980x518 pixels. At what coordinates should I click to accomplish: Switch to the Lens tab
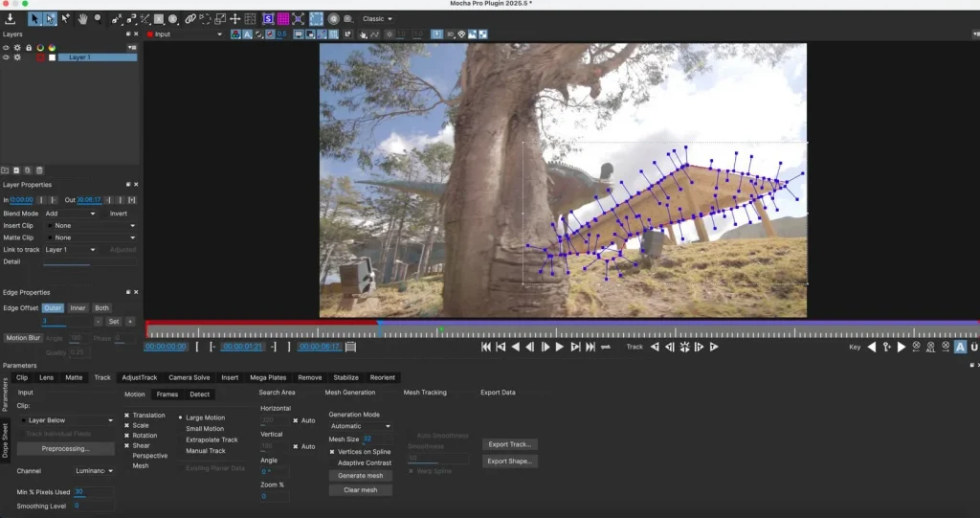[x=46, y=378]
